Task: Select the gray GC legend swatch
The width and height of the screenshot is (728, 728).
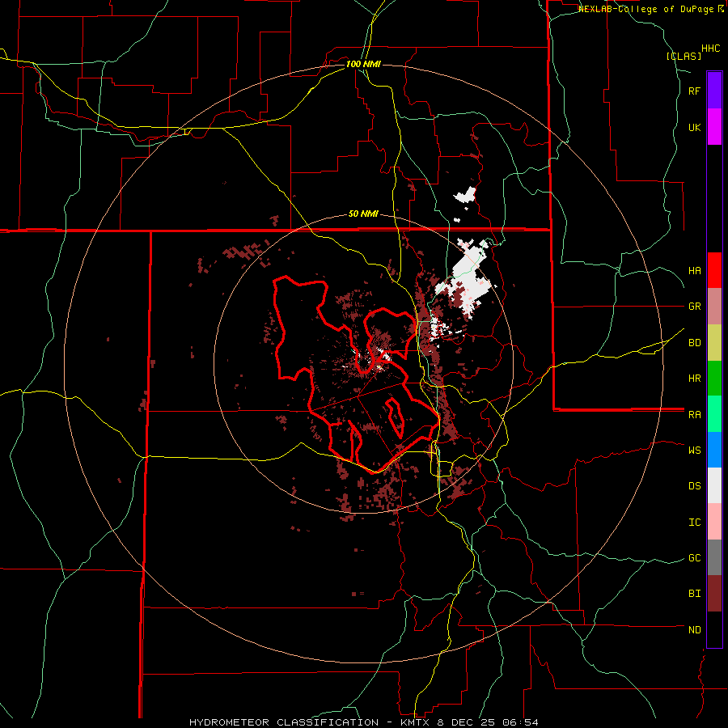Action: click(714, 557)
